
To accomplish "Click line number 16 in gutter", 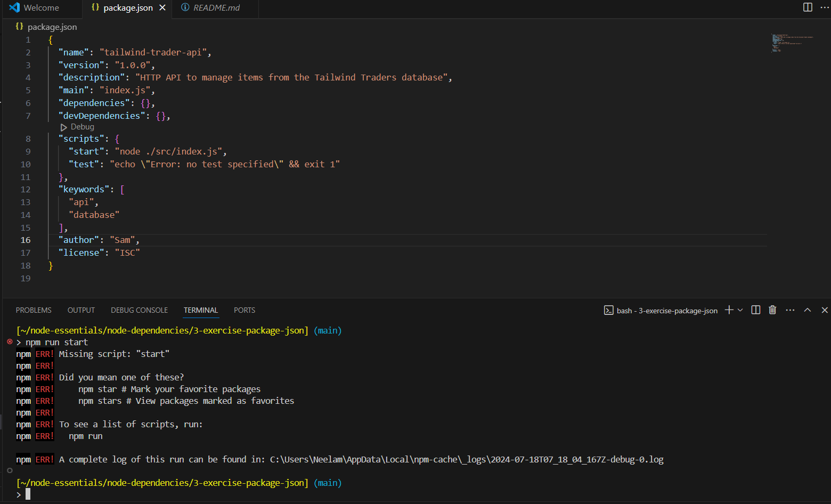I will pyautogui.click(x=26, y=240).
